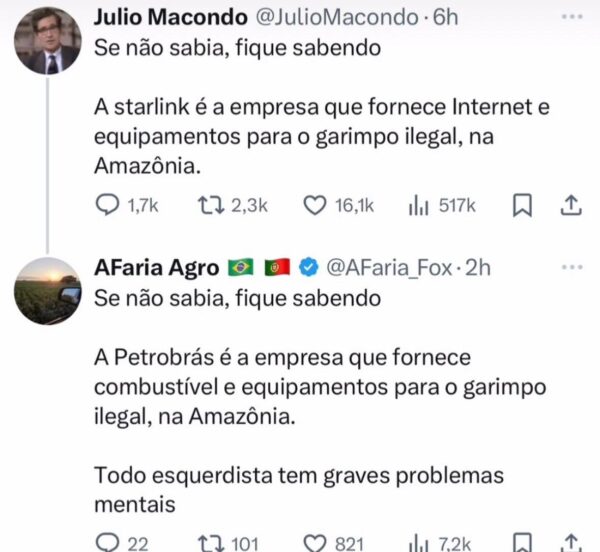This screenshot has height=552, width=600.
Task: Open AFaria Agro's sunset profile picture
Action: point(48,291)
